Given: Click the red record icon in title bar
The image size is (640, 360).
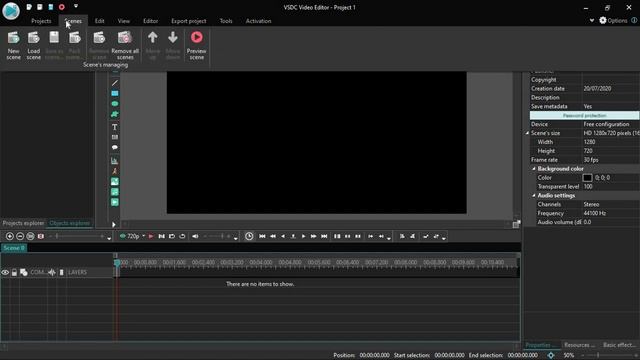Looking at the screenshot, I should (62, 7).
